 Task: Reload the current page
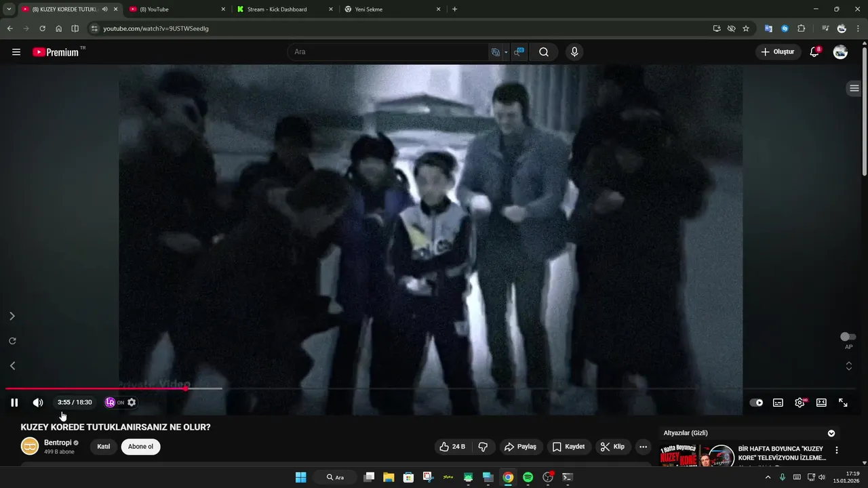point(42,28)
